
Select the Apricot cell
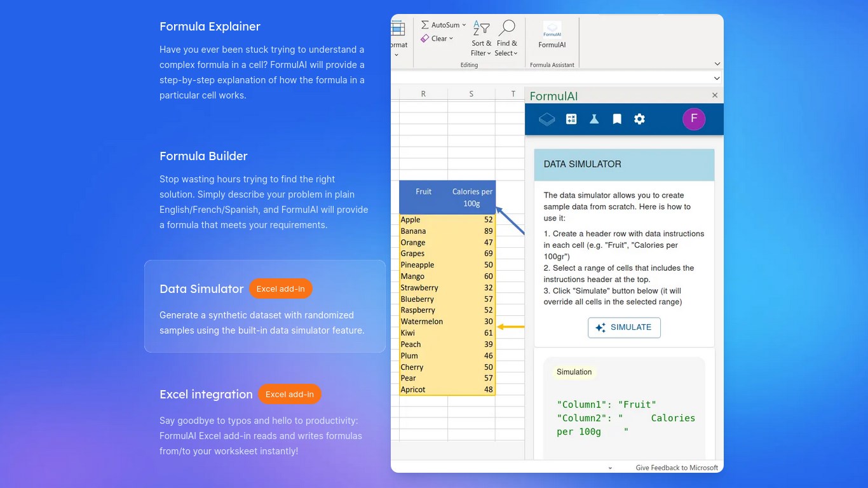pos(423,390)
